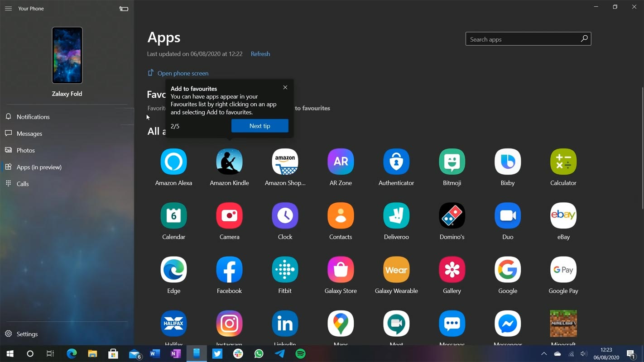Click the Zalaxy Fold phone thumbnail
The image size is (644, 362).
67,55
